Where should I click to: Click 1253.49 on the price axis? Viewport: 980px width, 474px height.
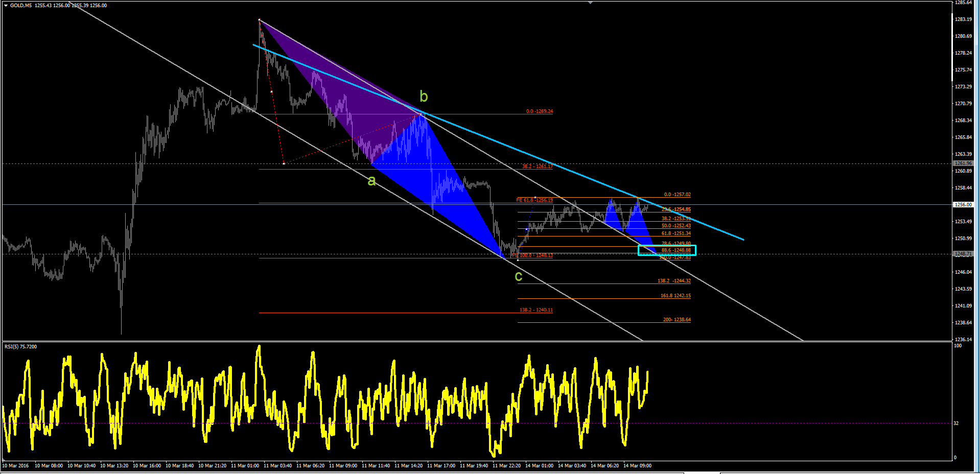964,222
